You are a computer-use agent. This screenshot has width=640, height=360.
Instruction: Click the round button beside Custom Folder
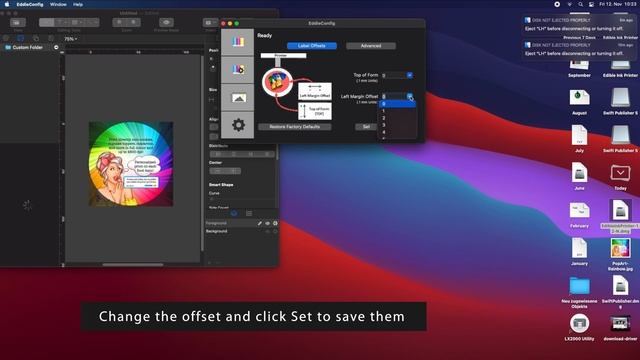point(56,47)
